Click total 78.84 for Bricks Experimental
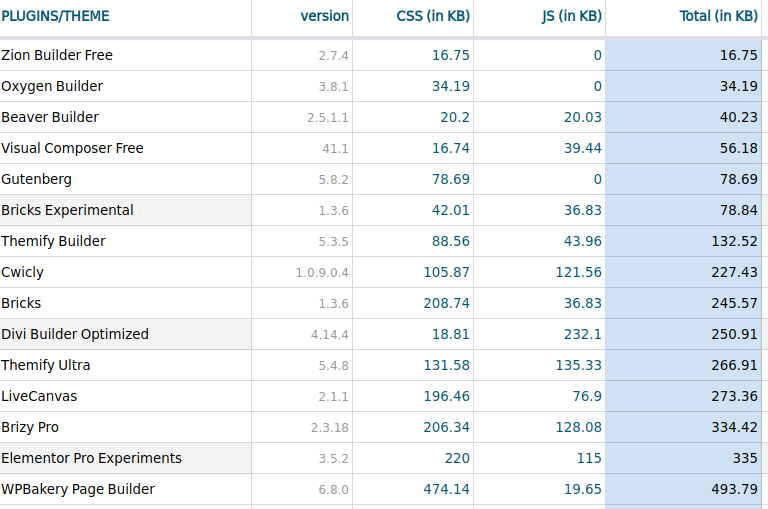 click(739, 210)
